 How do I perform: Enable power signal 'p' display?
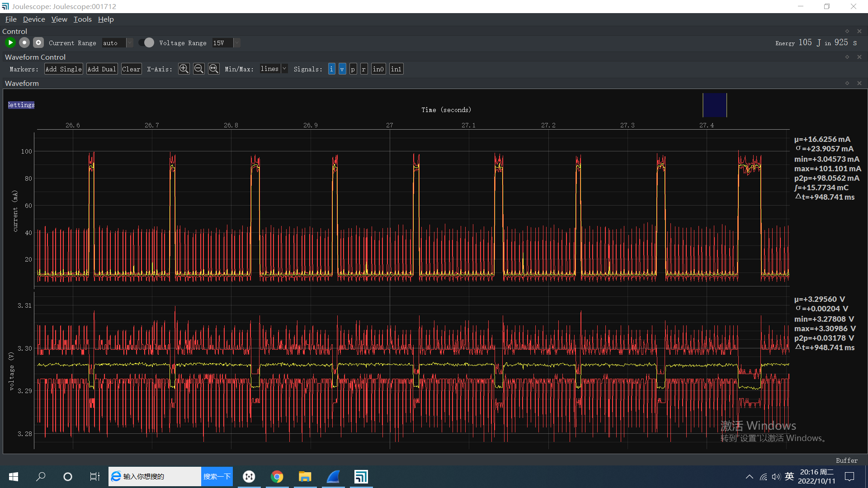(x=353, y=69)
